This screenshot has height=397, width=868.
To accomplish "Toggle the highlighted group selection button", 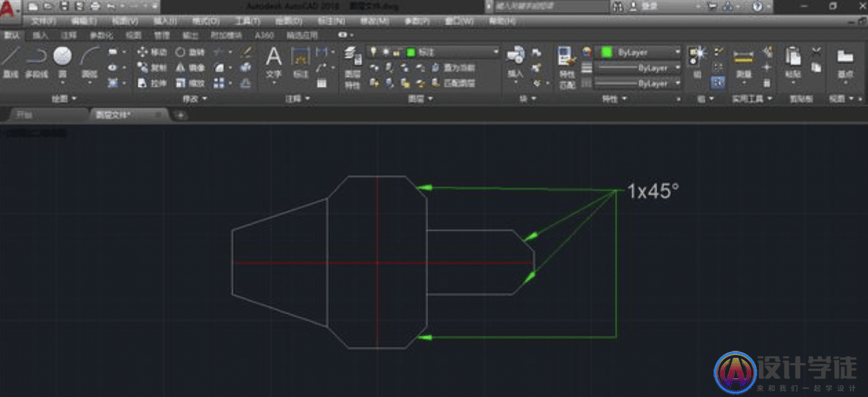I will (x=719, y=83).
